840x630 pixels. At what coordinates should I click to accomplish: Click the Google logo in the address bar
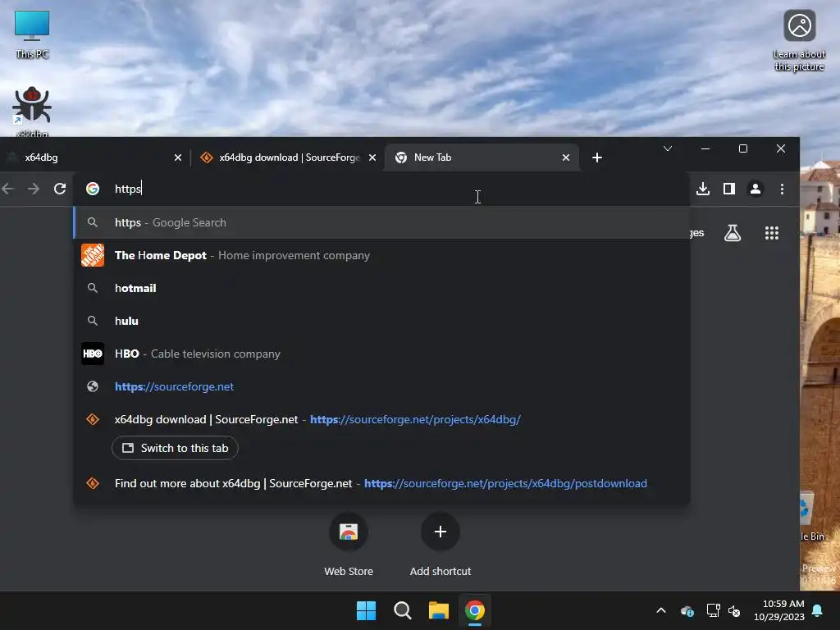(x=93, y=189)
